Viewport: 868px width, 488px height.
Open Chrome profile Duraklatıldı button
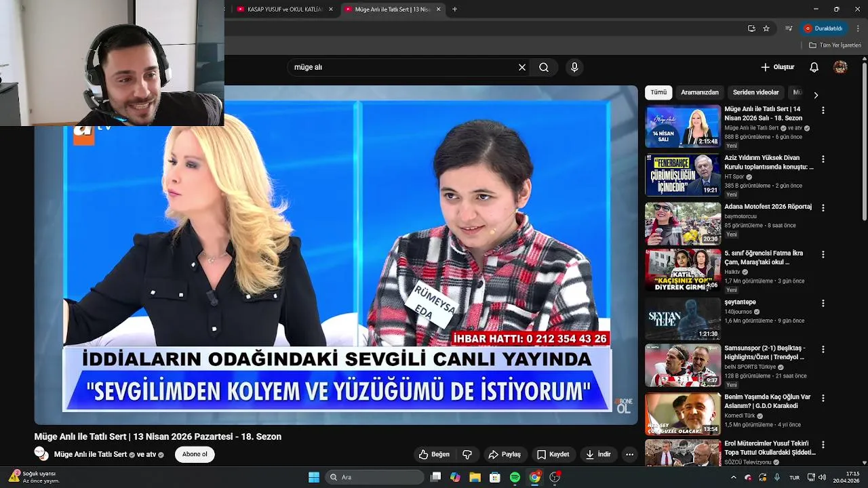(x=824, y=28)
